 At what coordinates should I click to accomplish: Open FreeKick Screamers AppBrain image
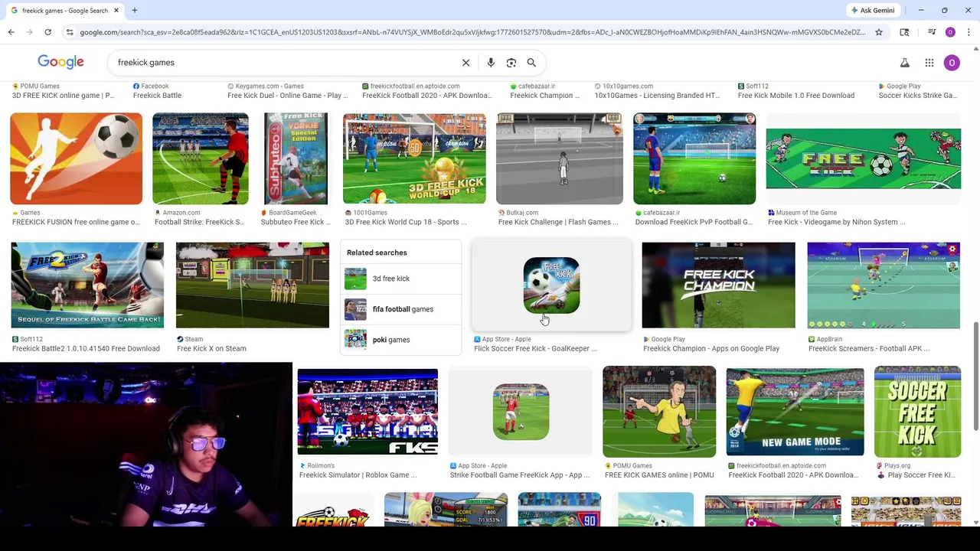point(884,285)
